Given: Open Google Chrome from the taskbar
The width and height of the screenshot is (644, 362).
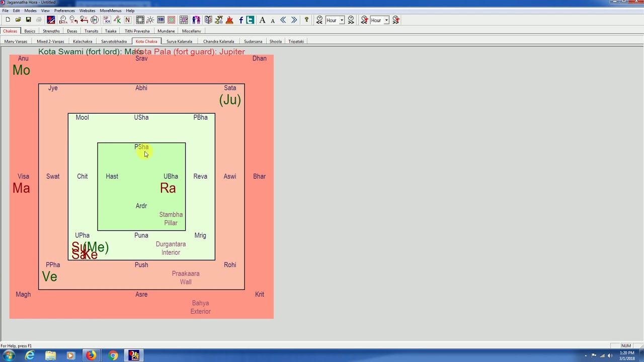Looking at the screenshot, I should [113, 355].
